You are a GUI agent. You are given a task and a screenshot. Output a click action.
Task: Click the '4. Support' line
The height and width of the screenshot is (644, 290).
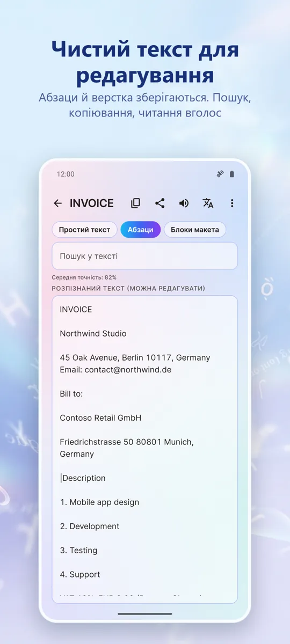(x=80, y=574)
